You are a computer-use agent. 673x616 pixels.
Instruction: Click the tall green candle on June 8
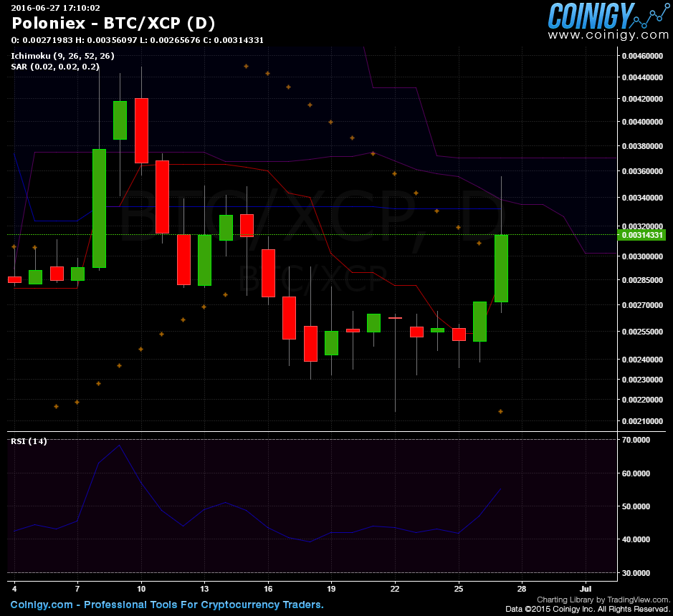point(99,208)
